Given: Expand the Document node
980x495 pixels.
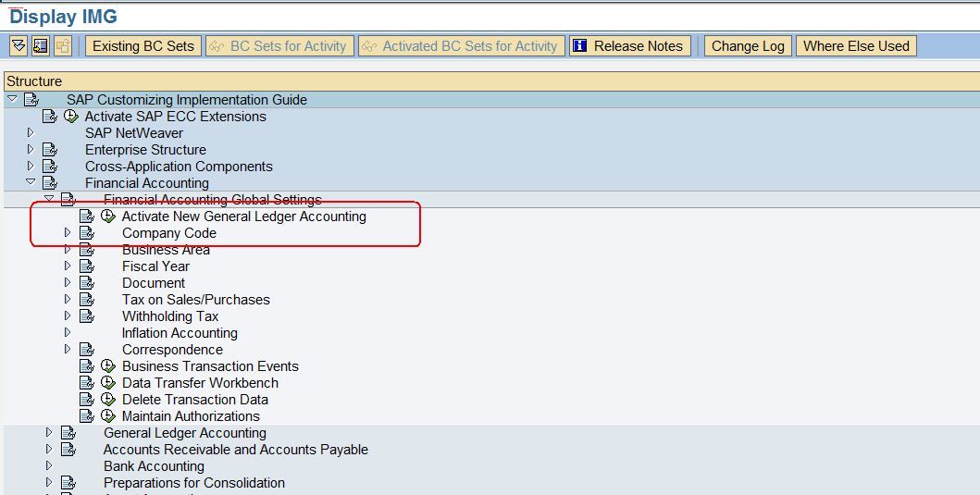Looking at the screenshot, I should click(x=68, y=282).
